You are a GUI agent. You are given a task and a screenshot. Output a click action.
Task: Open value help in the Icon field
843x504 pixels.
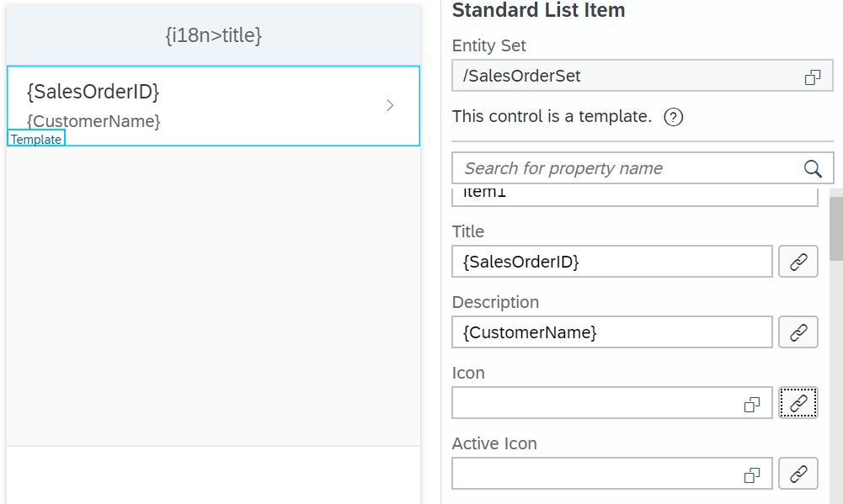pos(752,404)
